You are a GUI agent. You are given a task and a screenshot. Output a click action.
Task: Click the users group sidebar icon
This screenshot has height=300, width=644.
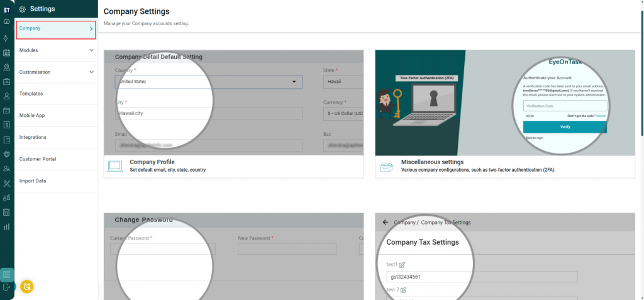click(6, 169)
